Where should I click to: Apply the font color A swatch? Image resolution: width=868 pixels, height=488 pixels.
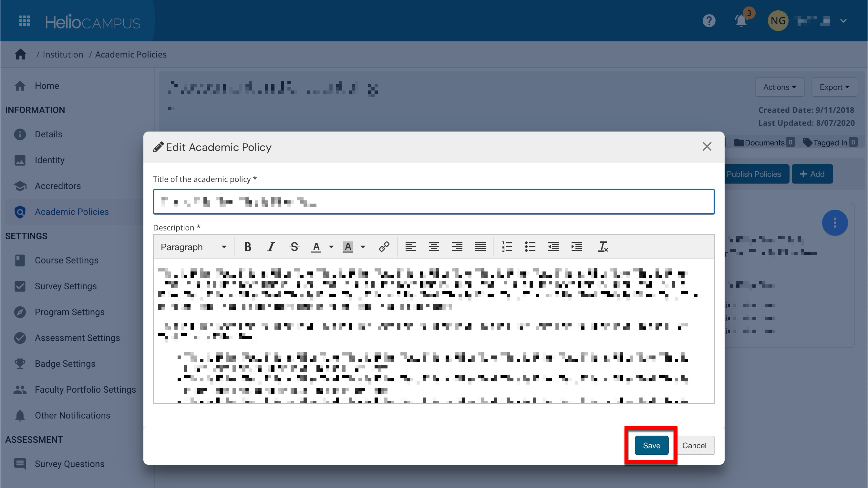click(x=316, y=247)
